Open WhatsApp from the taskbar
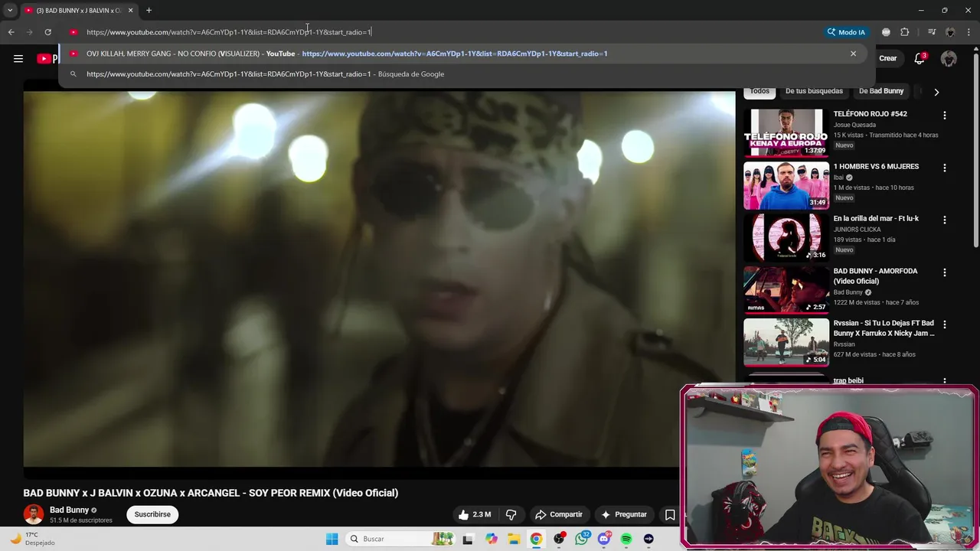 pyautogui.click(x=582, y=539)
